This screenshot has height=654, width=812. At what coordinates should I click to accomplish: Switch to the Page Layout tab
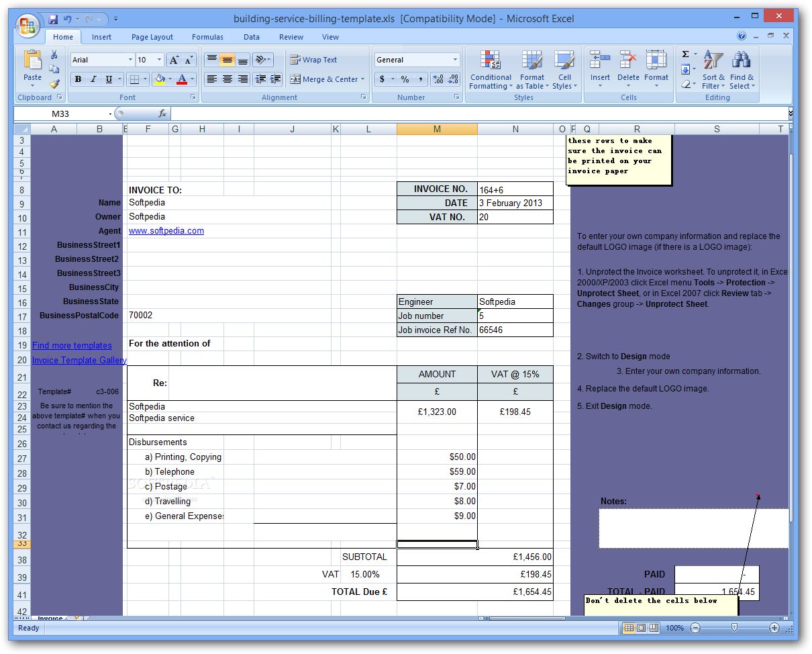(x=152, y=37)
